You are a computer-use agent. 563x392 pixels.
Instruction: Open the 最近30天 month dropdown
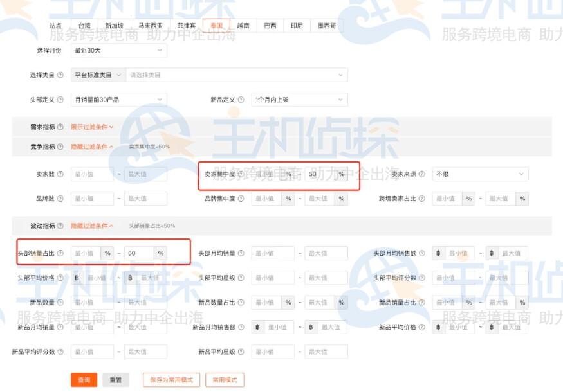119,51
